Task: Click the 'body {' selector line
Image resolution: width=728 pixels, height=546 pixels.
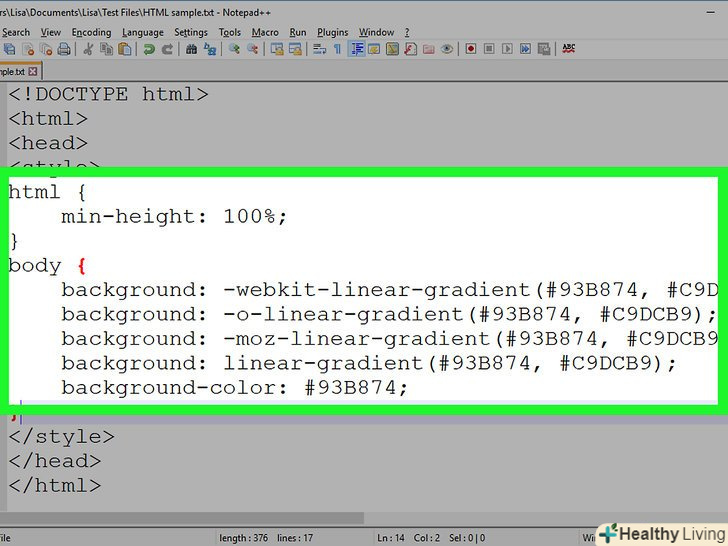Action: click(47, 266)
